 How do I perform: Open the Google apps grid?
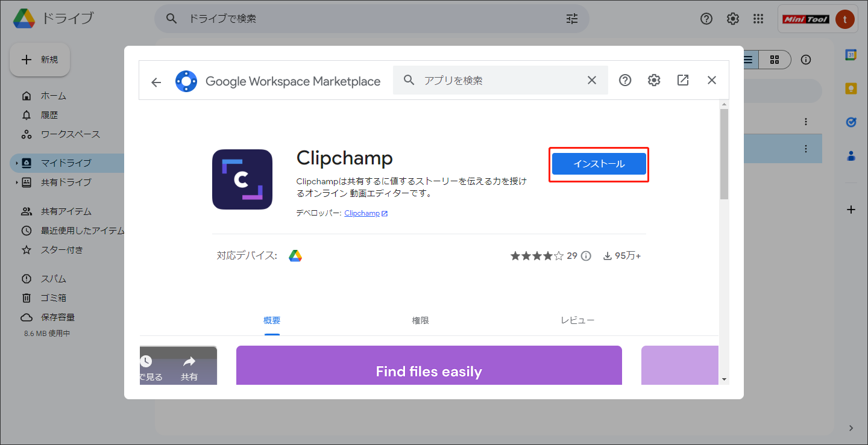759,19
